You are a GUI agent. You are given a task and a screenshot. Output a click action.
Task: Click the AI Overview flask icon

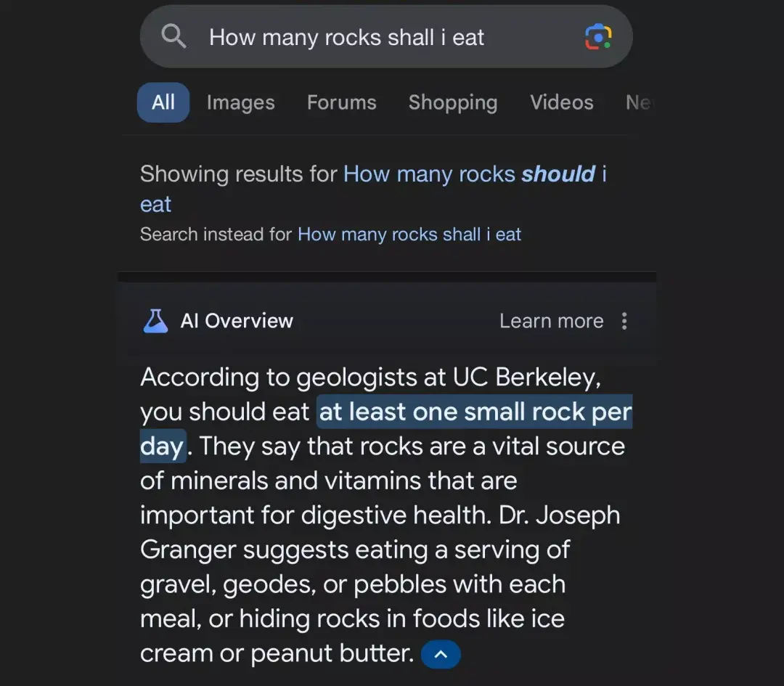pyautogui.click(x=155, y=321)
